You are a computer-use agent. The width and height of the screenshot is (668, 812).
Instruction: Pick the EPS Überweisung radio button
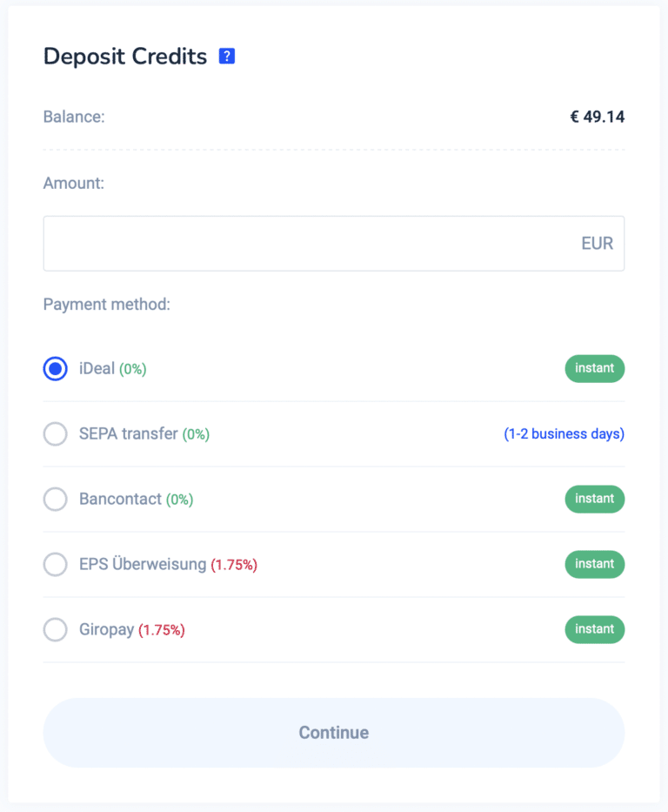pyautogui.click(x=56, y=565)
